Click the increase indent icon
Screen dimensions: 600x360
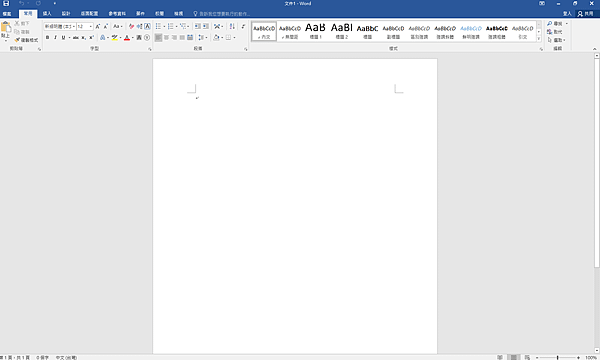coord(206,26)
